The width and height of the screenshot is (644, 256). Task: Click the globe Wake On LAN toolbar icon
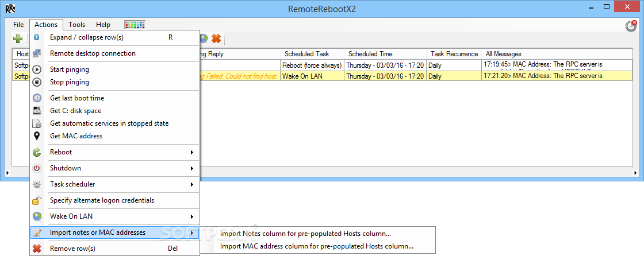(204, 38)
